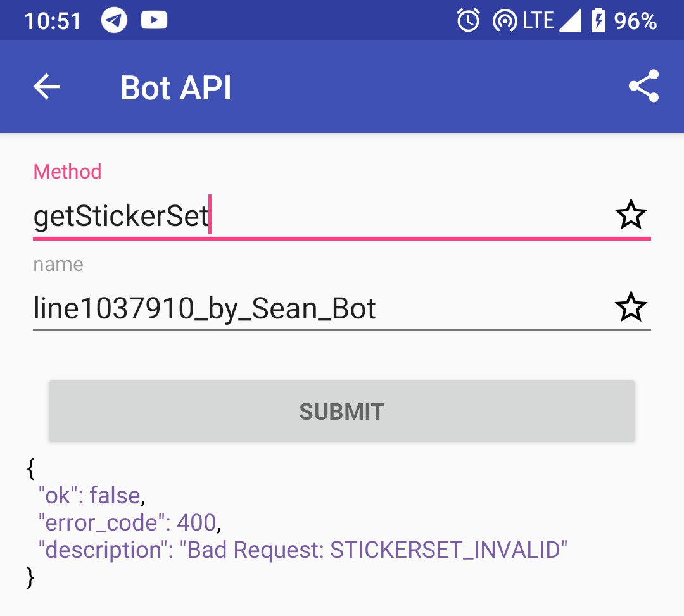Tap the Telegram notification icon
Viewport: 684px width, 616px height.
click(114, 21)
